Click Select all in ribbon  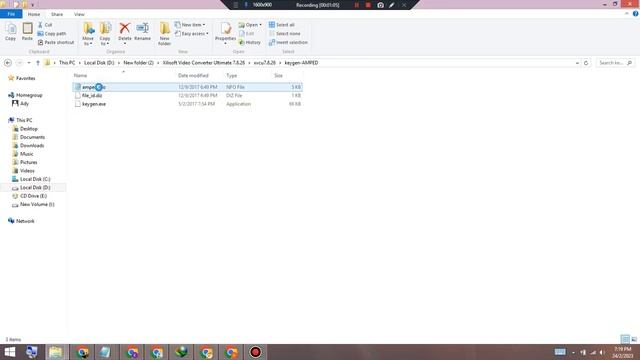(x=282, y=25)
